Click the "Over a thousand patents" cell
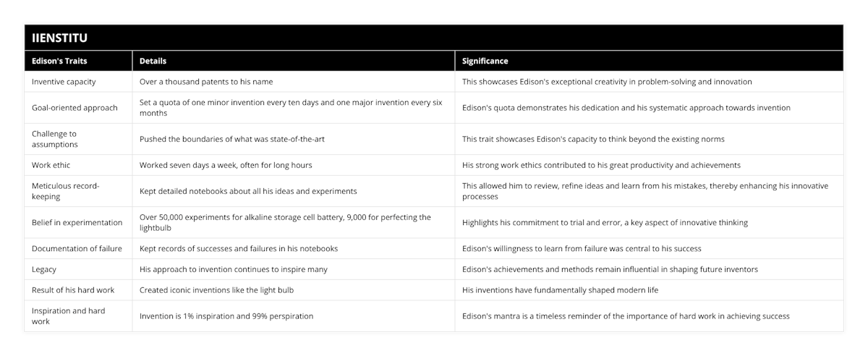The height and width of the screenshot is (356, 868). click(206, 82)
